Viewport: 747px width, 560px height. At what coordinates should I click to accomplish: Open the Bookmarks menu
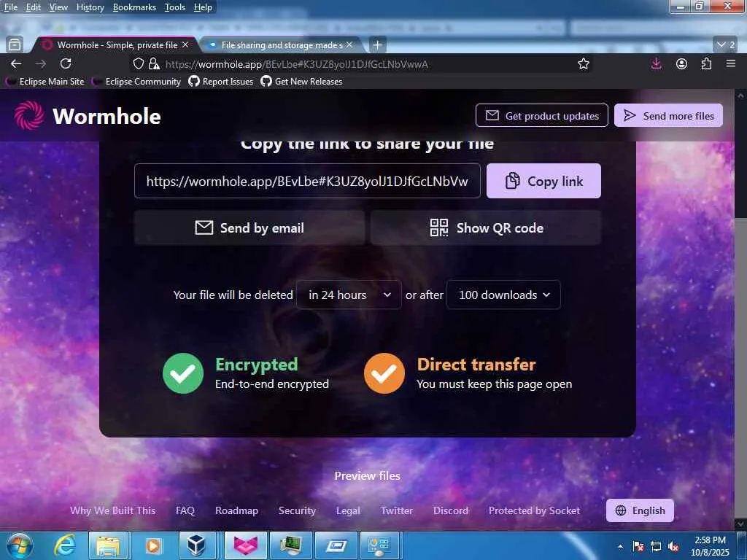pos(134,7)
